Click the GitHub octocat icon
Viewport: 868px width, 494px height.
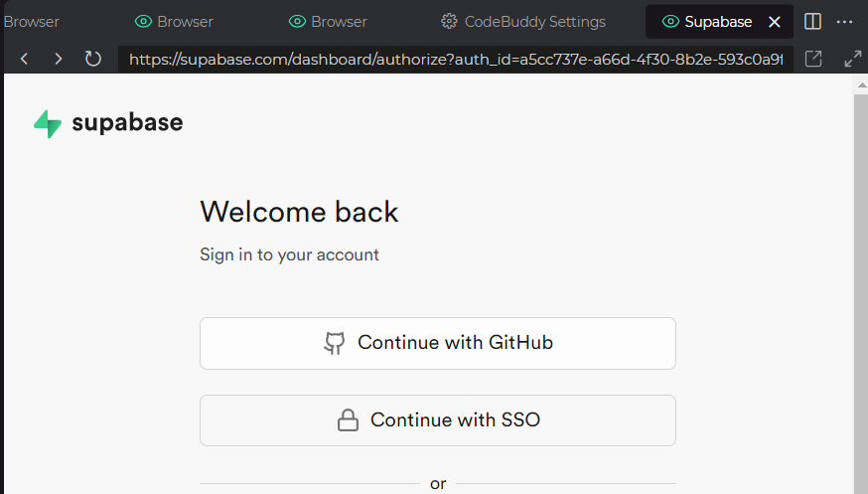[335, 343]
